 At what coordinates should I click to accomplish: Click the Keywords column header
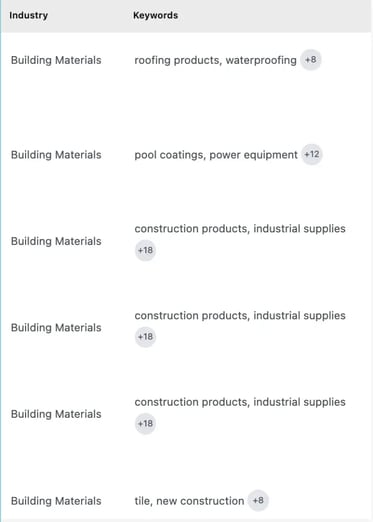155,15
